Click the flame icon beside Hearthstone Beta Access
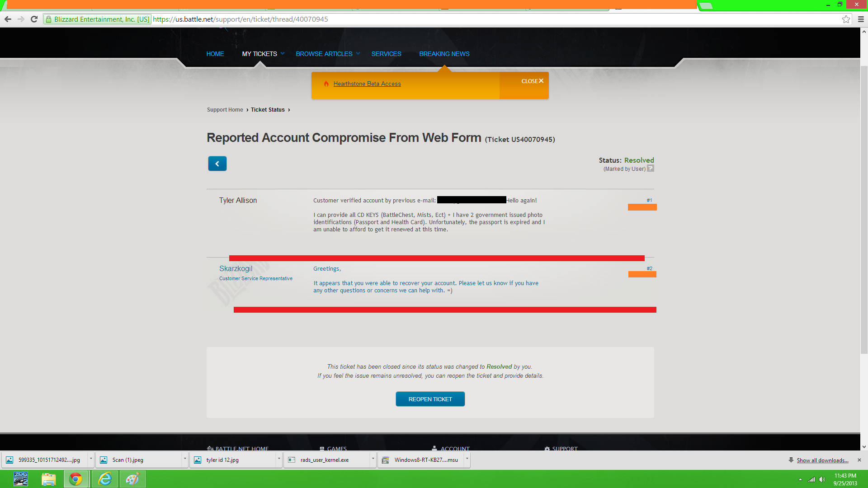 click(326, 84)
